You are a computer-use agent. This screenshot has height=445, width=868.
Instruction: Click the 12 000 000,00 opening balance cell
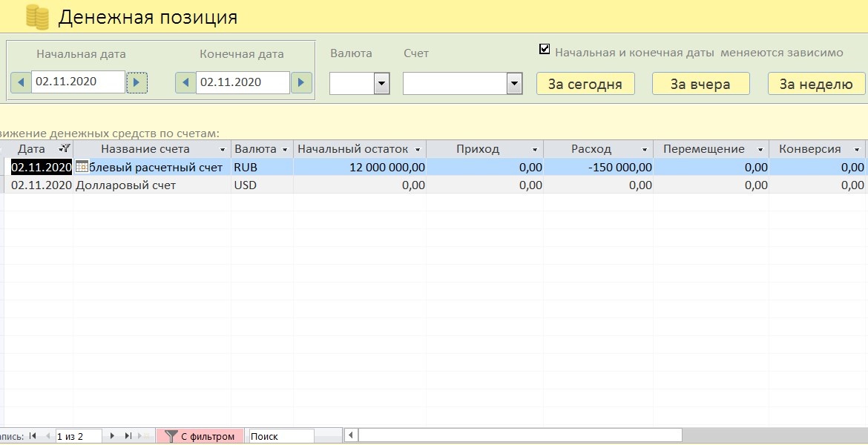pyautogui.click(x=360, y=167)
